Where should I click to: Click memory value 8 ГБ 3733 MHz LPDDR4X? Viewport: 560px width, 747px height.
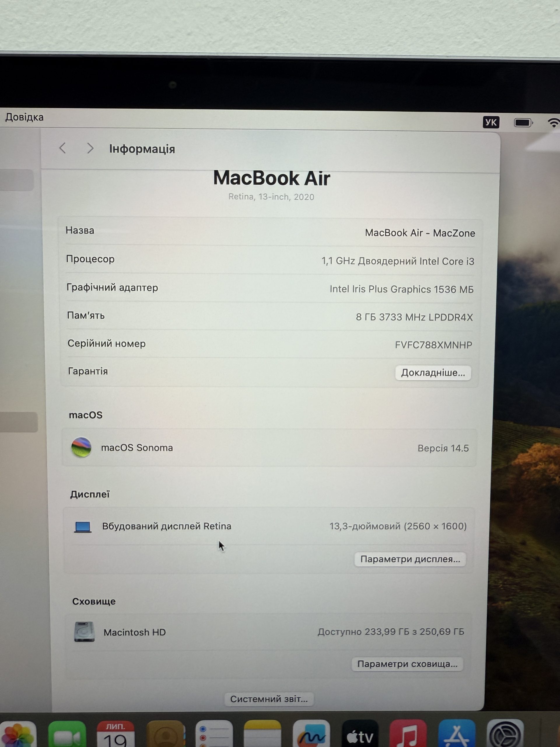414,317
